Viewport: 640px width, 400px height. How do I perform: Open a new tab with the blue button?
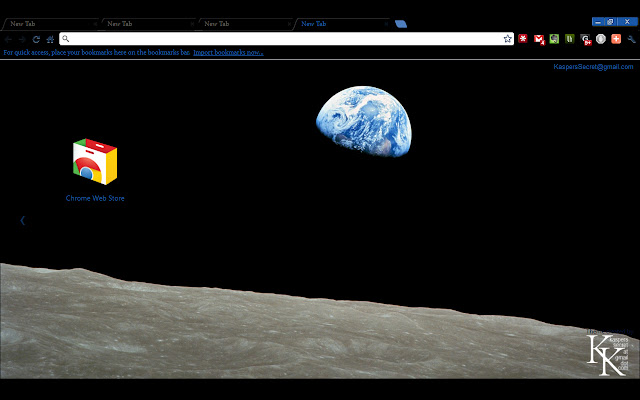point(401,24)
